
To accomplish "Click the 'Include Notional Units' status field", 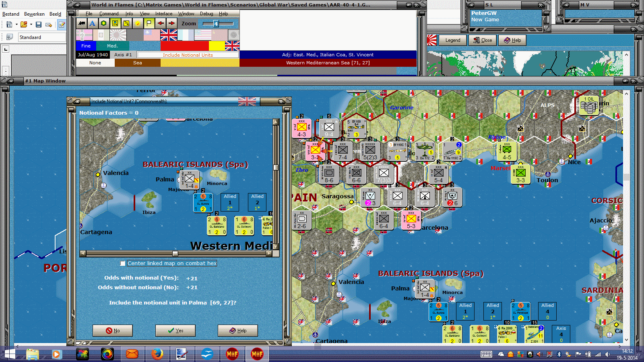I will [x=188, y=55].
